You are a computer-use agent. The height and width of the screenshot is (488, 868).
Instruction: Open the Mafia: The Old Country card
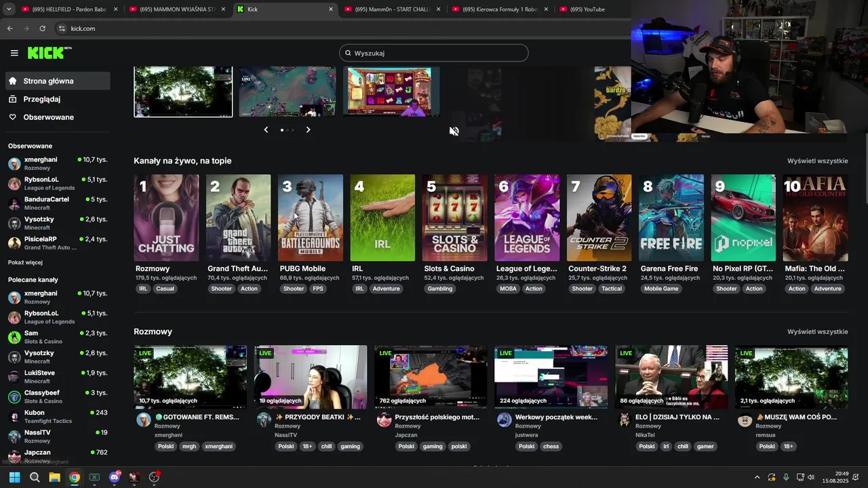pyautogui.click(x=815, y=218)
